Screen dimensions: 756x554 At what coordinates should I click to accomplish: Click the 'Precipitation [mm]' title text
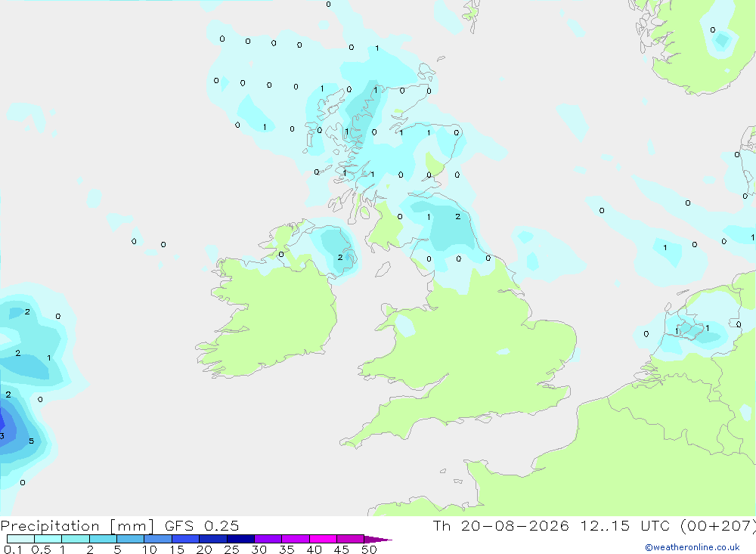77,526
